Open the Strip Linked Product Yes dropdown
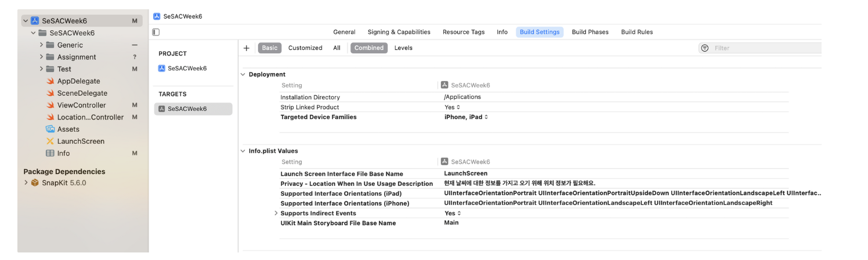Screen dimensions: 868x260 coord(452,107)
